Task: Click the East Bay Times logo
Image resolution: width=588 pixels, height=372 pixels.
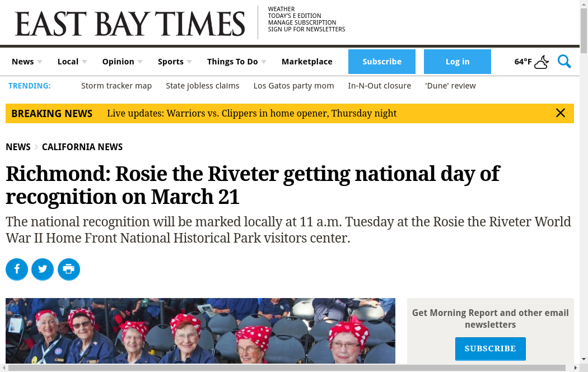Action: [130, 24]
